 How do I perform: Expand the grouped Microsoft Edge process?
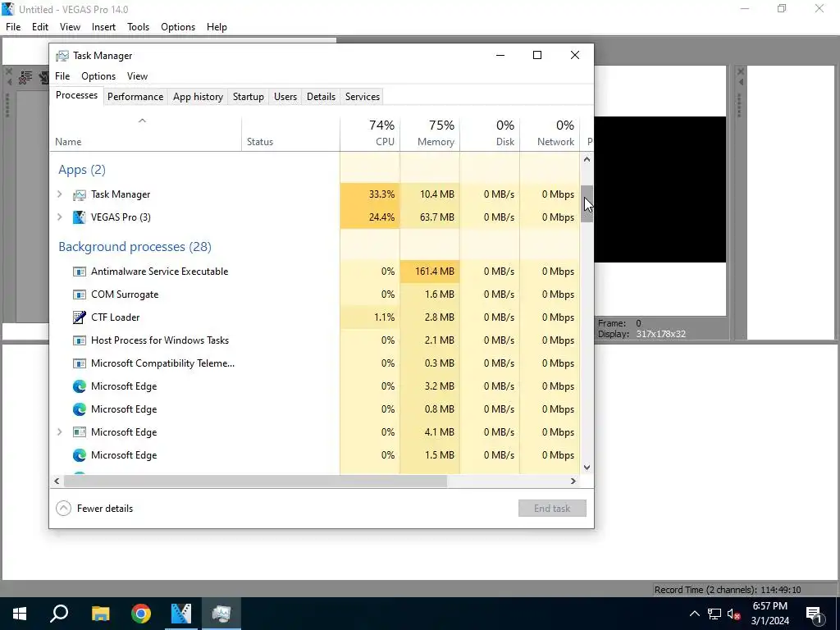pos(60,431)
